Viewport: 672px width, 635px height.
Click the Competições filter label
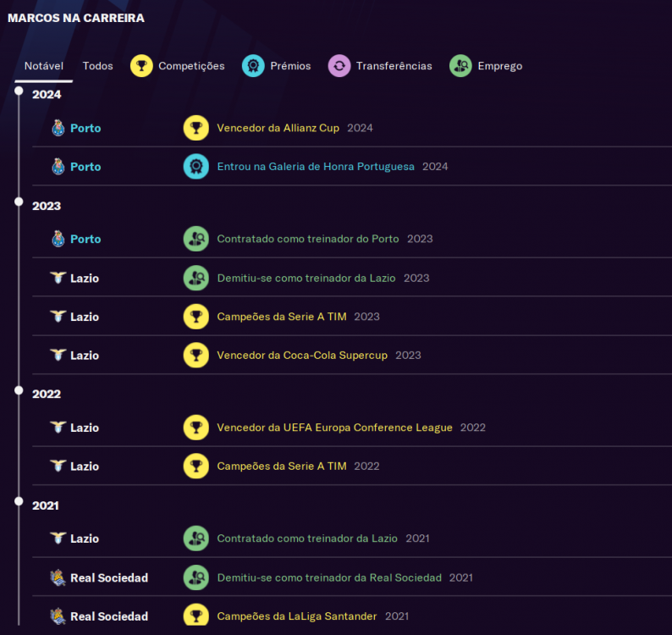(191, 66)
